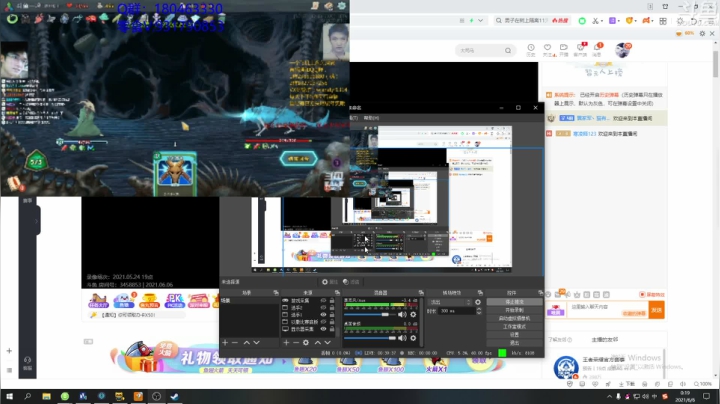
Task: Switch to the anchor's friends tab
Action: click(604, 340)
